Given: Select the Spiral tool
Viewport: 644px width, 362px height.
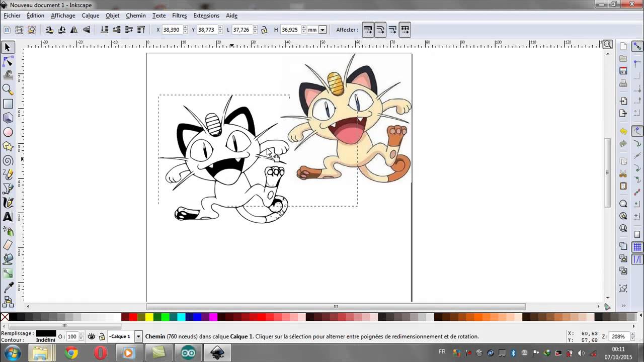Looking at the screenshot, I should (x=8, y=160).
